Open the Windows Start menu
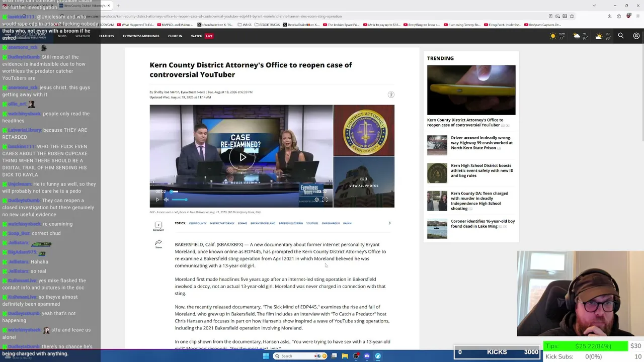Screen dimensions: 644x362 (266, 356)
